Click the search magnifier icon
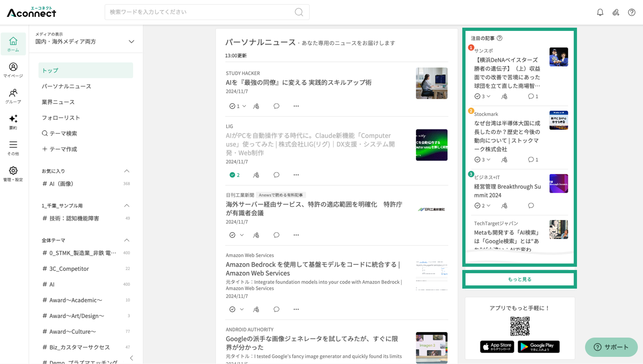Screen dimensions: 643x364 pyautogui.click(x=299, y=12)
